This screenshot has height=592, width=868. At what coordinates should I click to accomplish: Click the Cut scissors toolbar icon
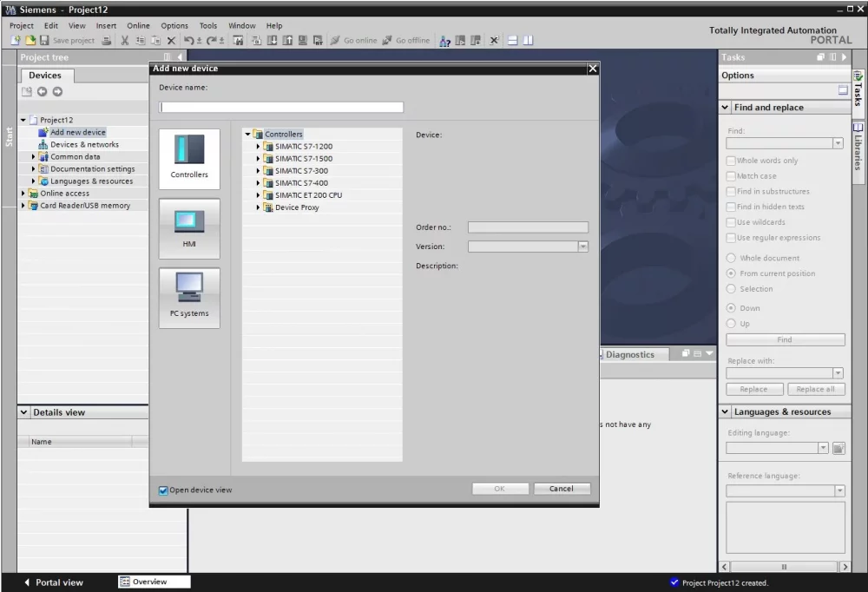click(x=124, y=41)
